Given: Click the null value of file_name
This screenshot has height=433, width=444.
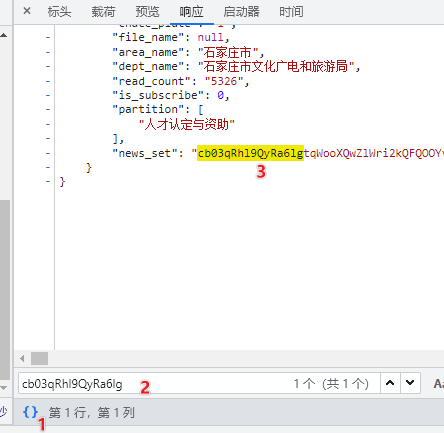Looking at the screenshot, I should 211,37.
